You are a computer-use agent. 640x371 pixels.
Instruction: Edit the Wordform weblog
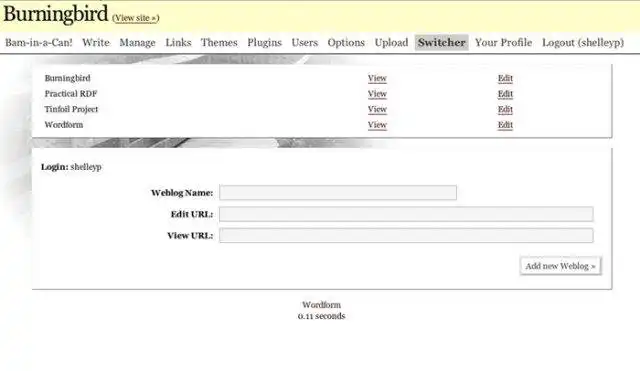click(x=505, y=124)
